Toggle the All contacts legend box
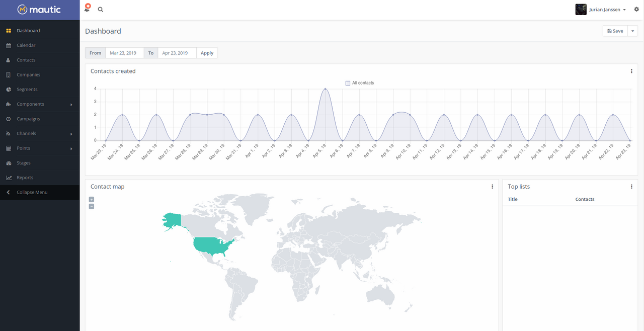This screenshot has height=331, width=644. (x=348, y=83)
